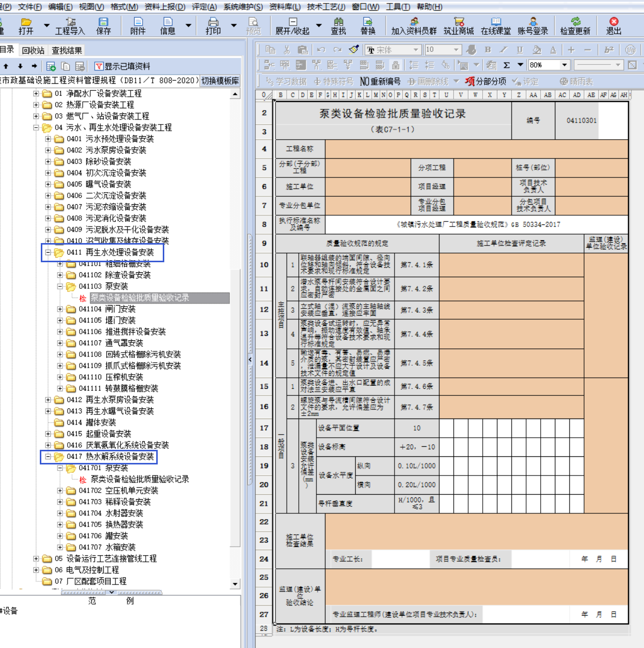The width and height of the screenshot is (644, 648).
Task: Select 0412 再生水泵房设备安装 tree item
Action: (110, 400)
